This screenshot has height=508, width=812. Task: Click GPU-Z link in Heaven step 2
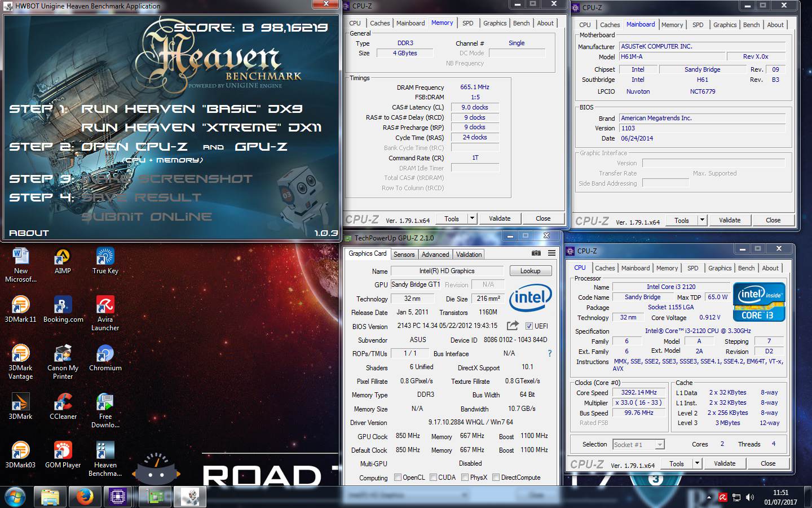[x=261, y=147]
